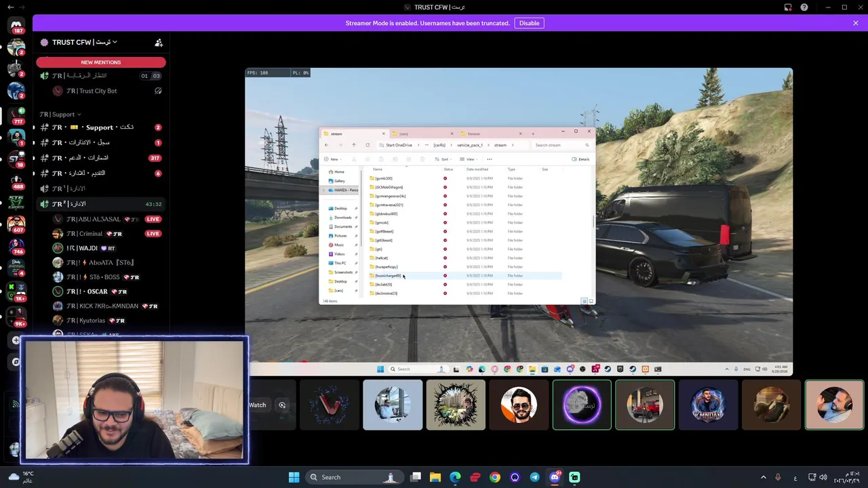
Task: Click the Up arrow in streamed Explorer window
Action: 353,145
